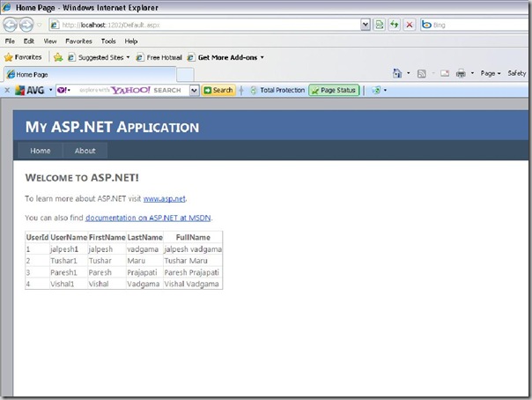Click in the Bing search box

480,26
